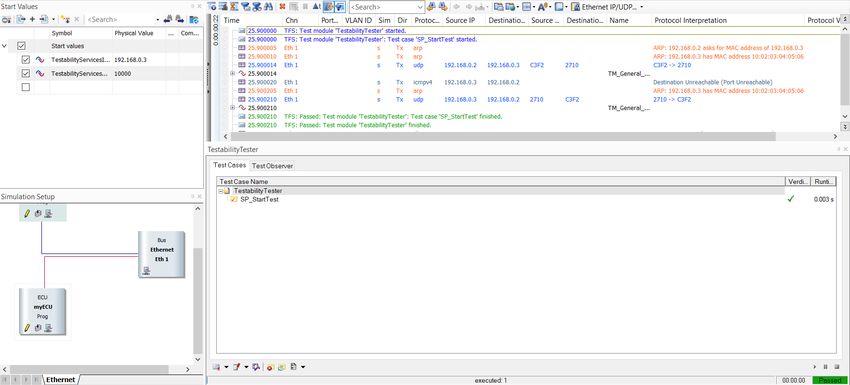The image size is (850, 385).
Task: Click the plus add icon in Start Values toolbar
Action: coord(32,20)
